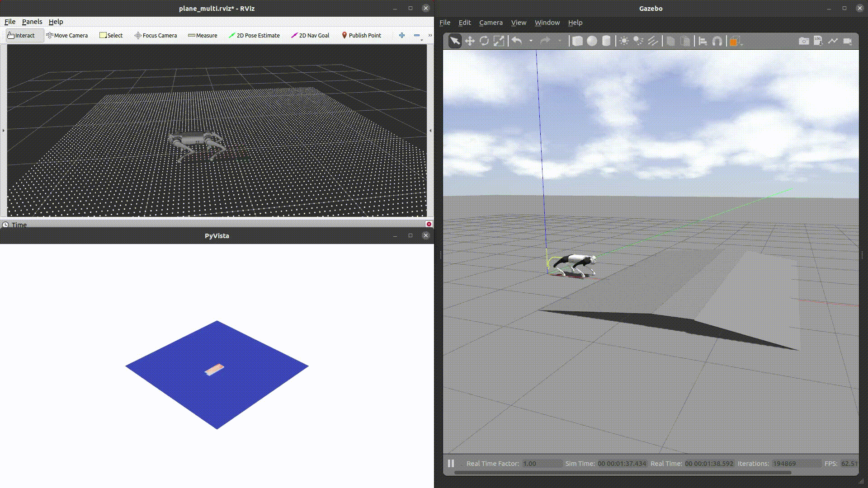Open the Panels menu in RViz

click(x=32, y=21)
